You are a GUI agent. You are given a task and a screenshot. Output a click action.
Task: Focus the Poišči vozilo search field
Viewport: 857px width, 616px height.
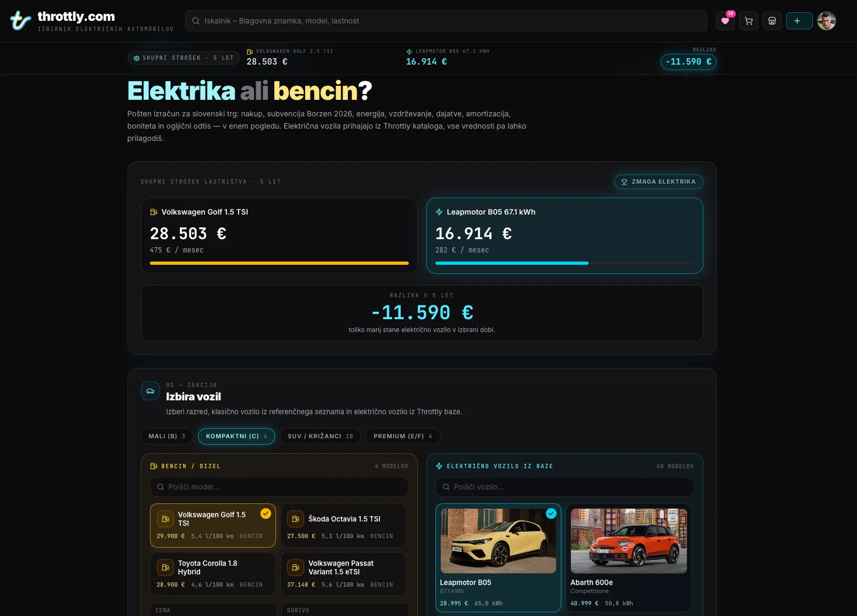tap(565, 487)
